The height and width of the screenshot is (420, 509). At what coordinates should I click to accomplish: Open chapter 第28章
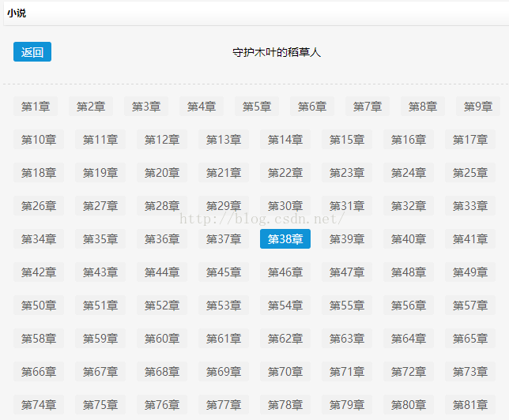pos(162,205)
